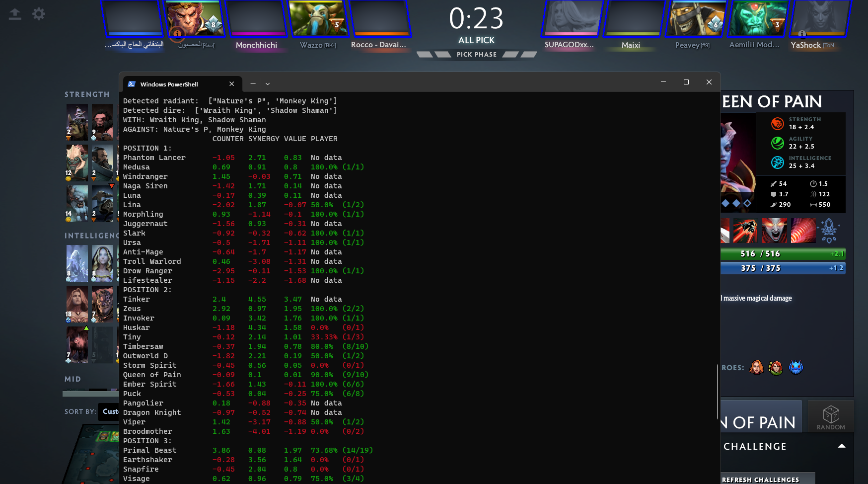Click the info badge on YaShock's slot
The image size is (868, 484).
click(x=802, y=34)
